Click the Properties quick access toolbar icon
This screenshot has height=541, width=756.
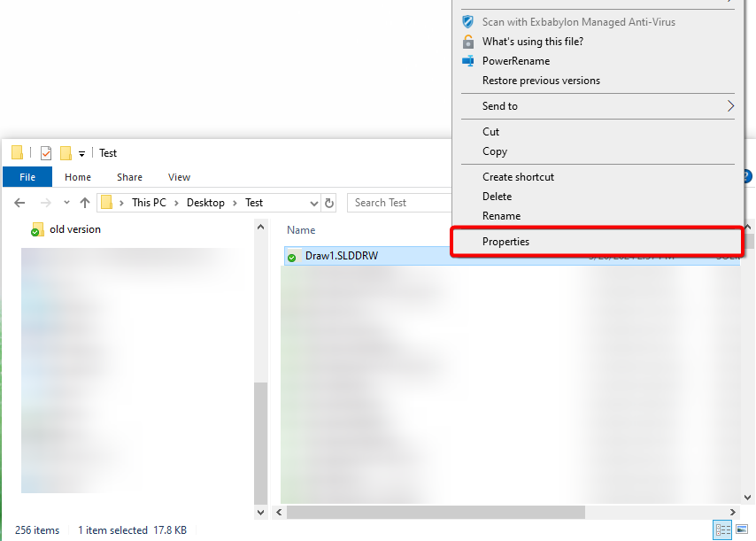(46, 153)
